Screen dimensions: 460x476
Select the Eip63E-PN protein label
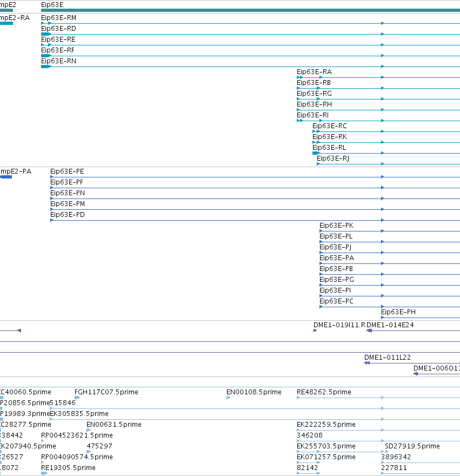pyautogui.click(x=68, y=193)
